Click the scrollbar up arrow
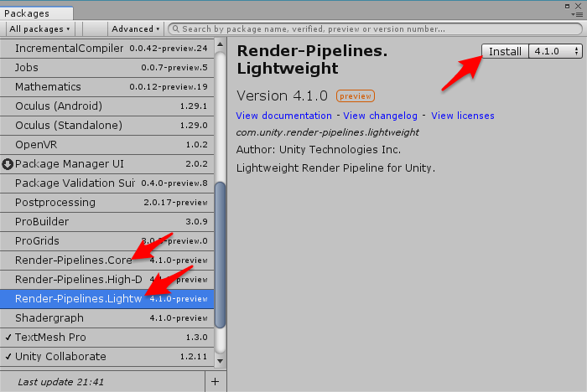The width and height of the screenshot is (587, 392). pos(220,44)
